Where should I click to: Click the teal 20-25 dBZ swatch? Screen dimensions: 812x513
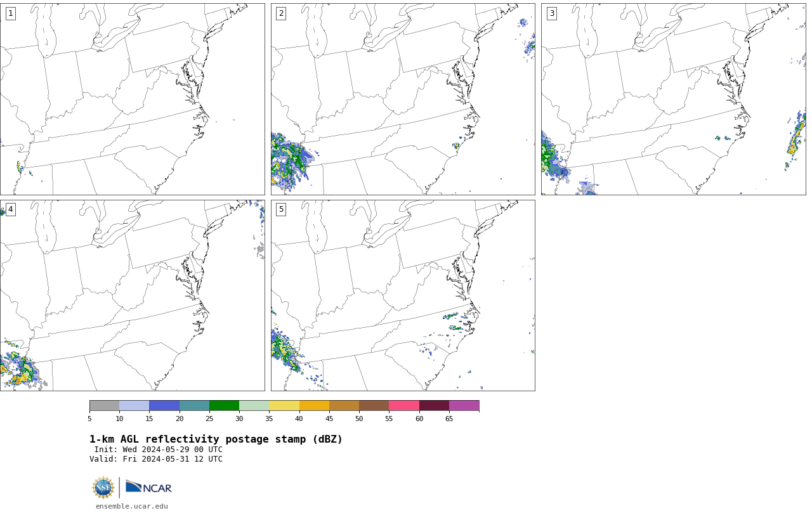coord(194,406)
